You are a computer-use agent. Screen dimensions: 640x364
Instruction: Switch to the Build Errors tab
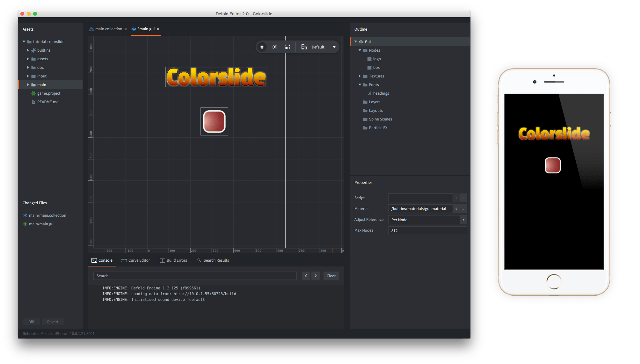pos(176,260)
